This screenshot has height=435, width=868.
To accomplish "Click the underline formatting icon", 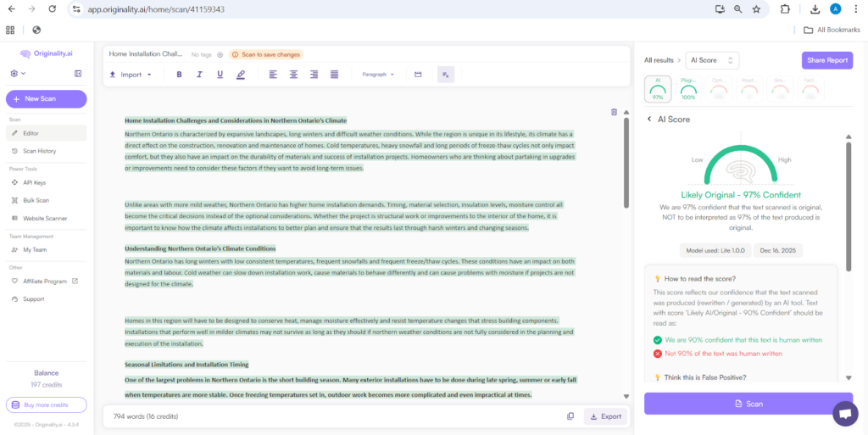I will pyautogui.click(x=220, y=75).
